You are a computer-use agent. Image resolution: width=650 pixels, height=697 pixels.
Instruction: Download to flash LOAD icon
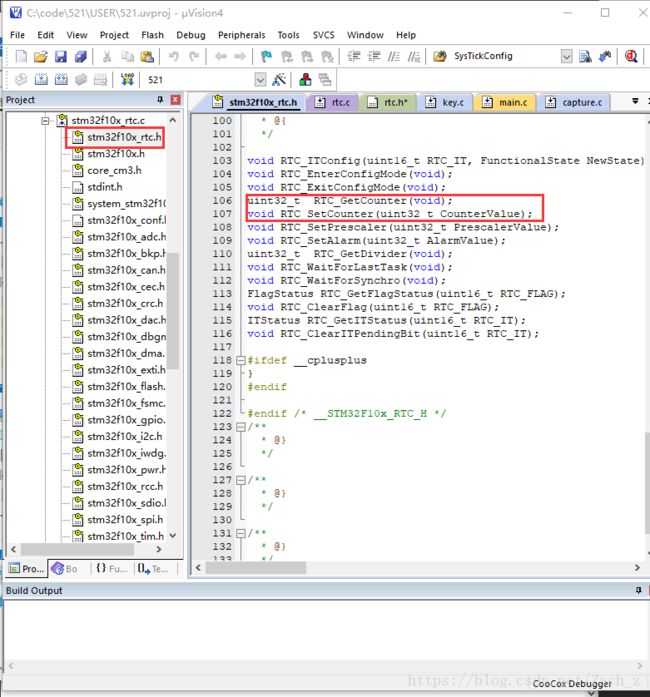[x=127, y=80]
